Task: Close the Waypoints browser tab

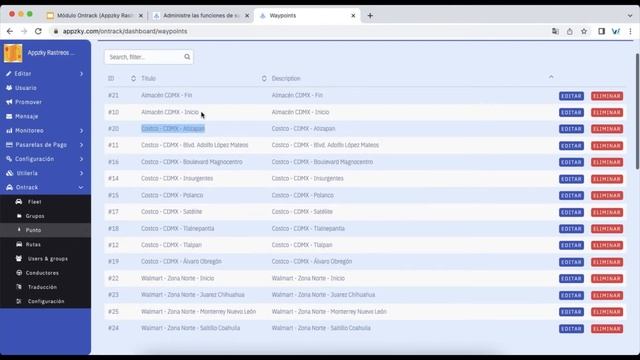Action: tap(353, 16)
